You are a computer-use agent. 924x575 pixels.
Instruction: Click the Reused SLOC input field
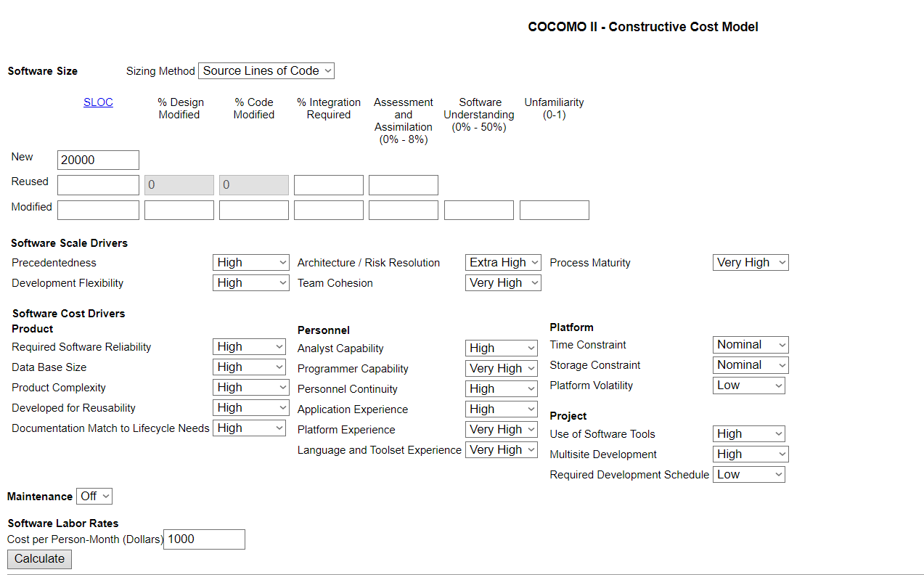98,185
